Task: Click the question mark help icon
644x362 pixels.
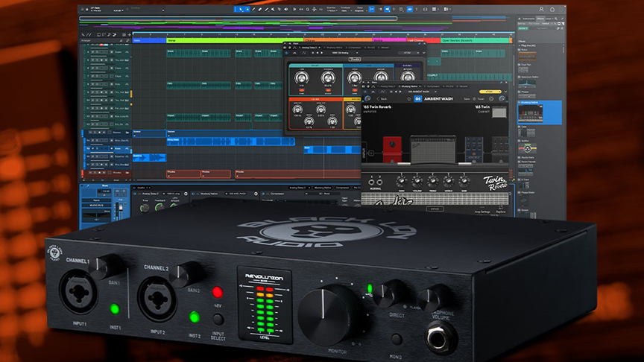Action: point(417,9)
